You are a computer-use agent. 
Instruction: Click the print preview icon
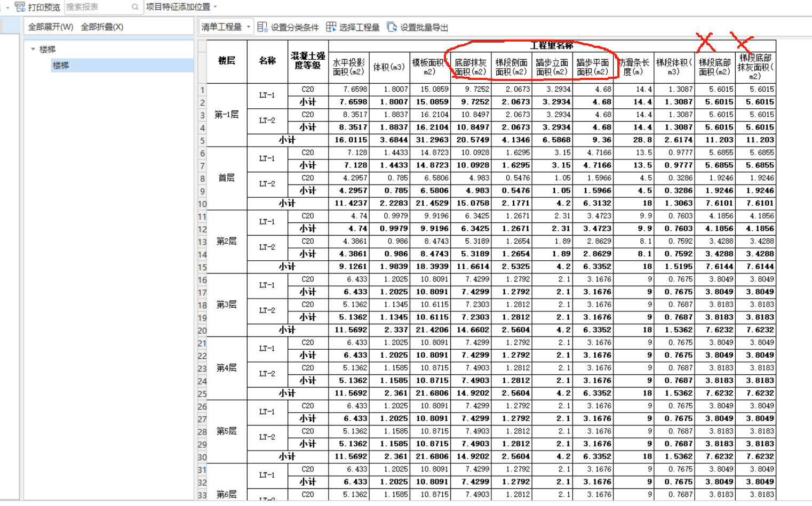[20, 7]
